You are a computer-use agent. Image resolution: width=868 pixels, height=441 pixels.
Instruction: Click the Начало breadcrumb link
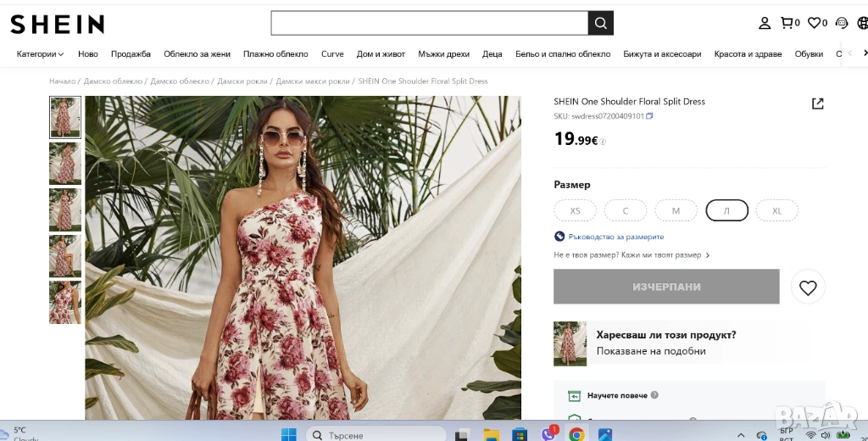[x=62, y=81]
